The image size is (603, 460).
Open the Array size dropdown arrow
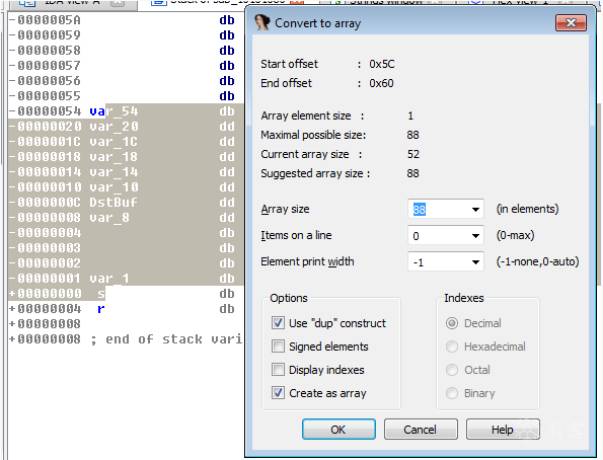click(475, 209)
